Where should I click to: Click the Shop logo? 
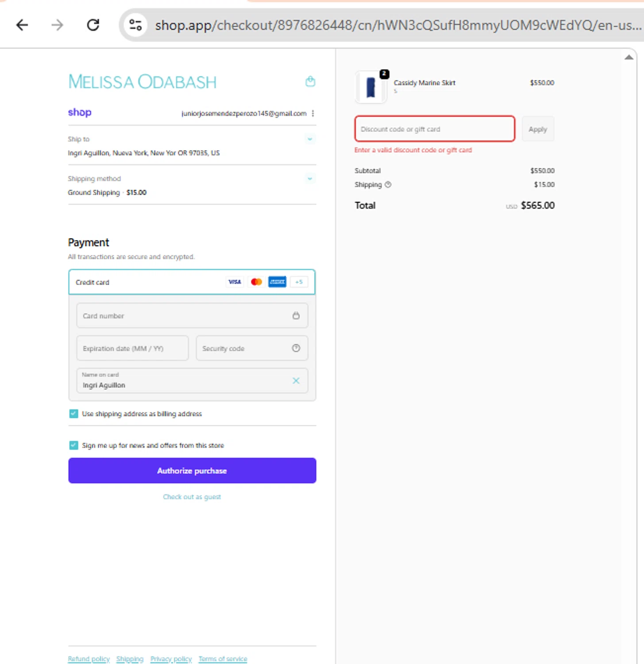coord(80,112)
